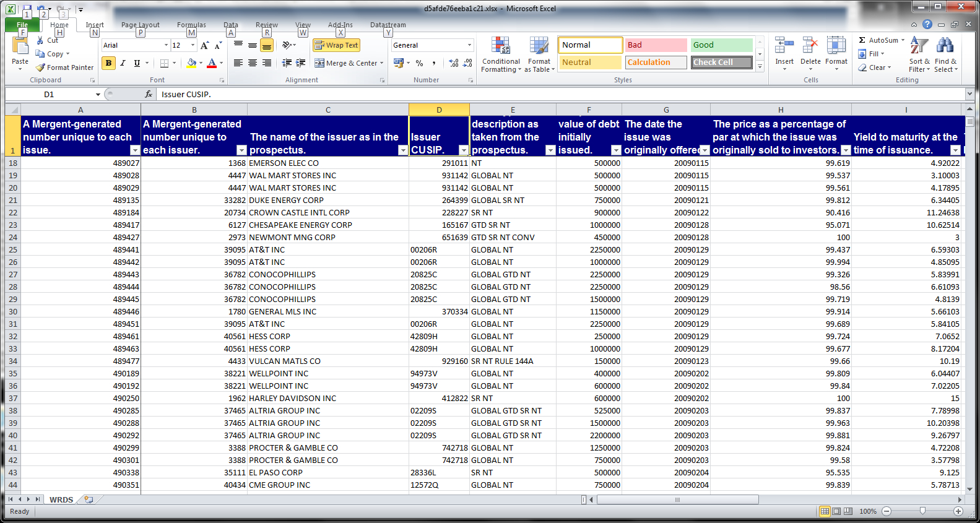
Task: Toggle Bottom Align
Action: pyautogui.click(x=267, y=45)
